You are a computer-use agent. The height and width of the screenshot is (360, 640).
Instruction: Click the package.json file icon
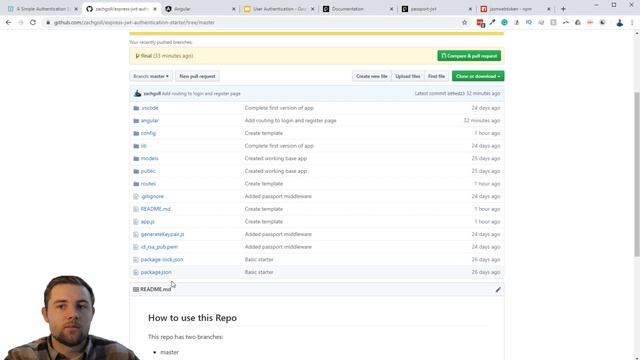(x=136, y=272)
